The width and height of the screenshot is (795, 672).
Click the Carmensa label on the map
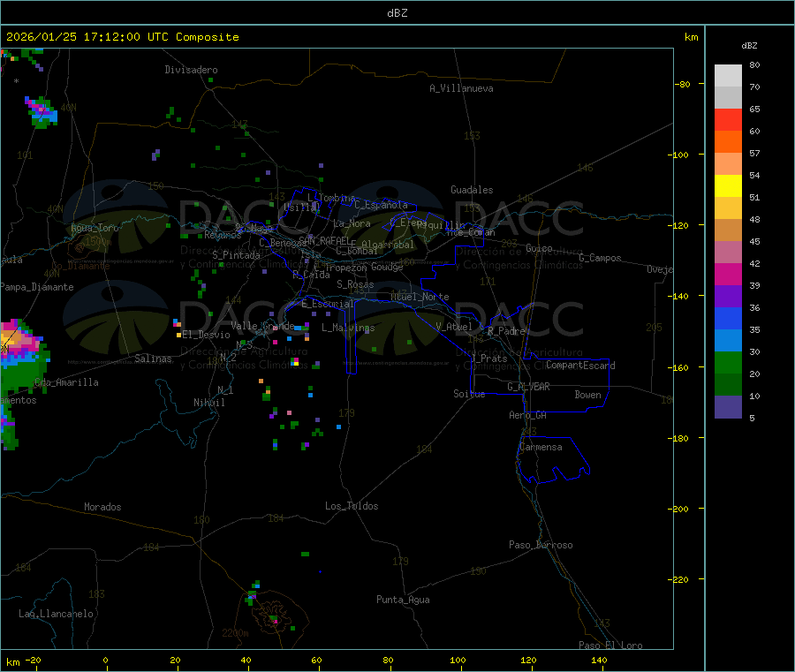point(540,447)
